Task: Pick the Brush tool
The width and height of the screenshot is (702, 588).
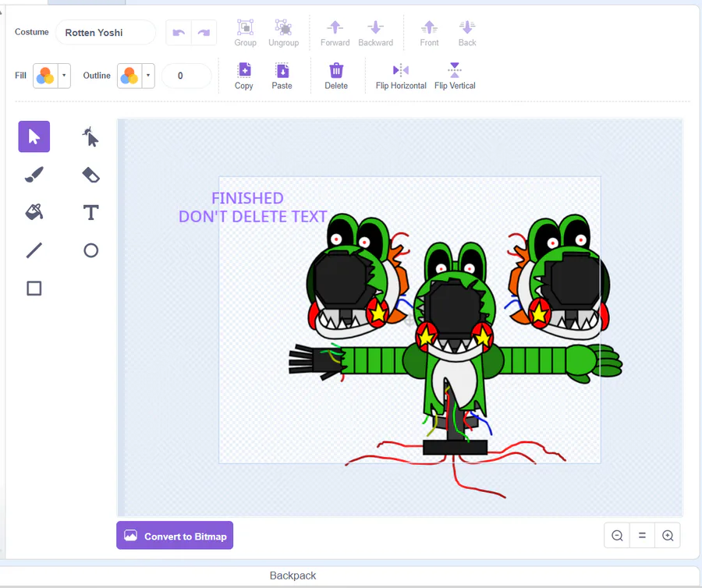Action: 34,175
